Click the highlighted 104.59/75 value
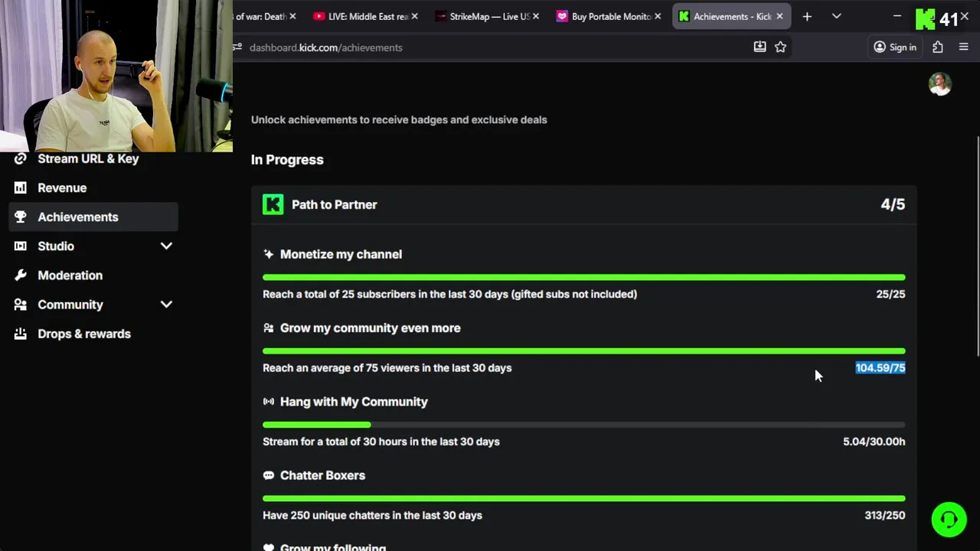 [x=880, y=368]
